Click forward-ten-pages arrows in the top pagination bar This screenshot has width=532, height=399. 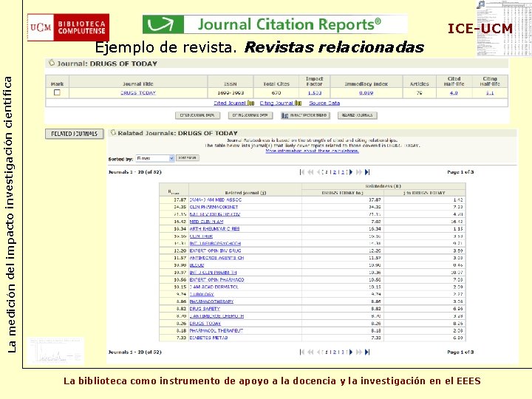pyautogui.click(x=359, y=172)
